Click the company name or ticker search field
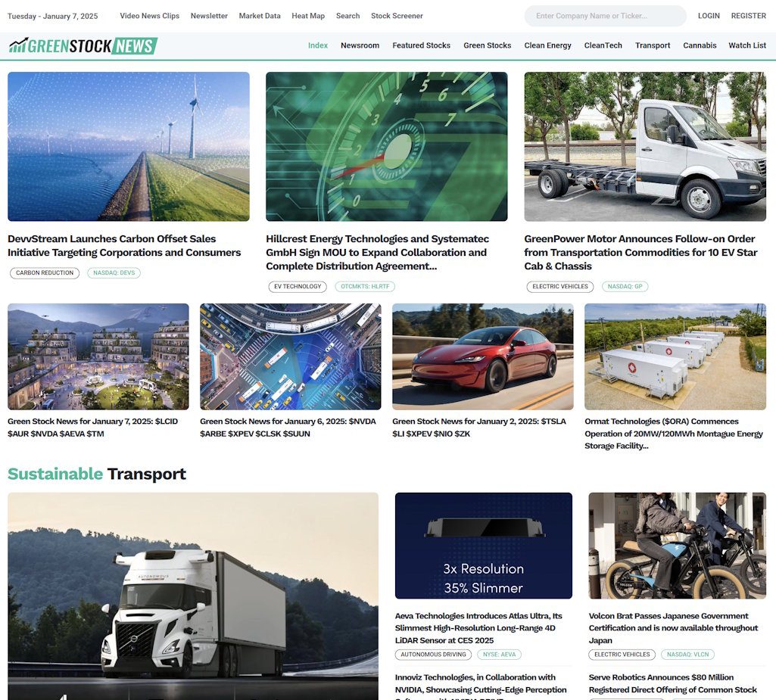Image resolution: width=776 pixels, height=700 pixels. point(604,16)
